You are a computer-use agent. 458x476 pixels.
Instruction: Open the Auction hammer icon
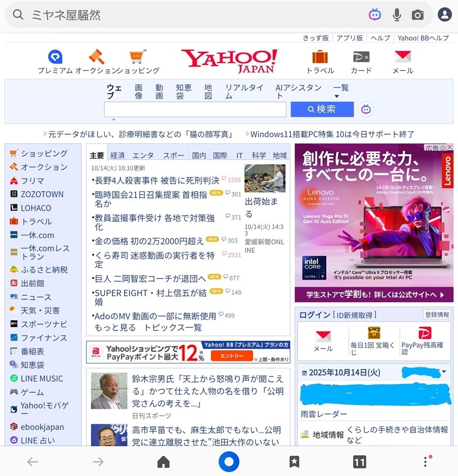97,57
